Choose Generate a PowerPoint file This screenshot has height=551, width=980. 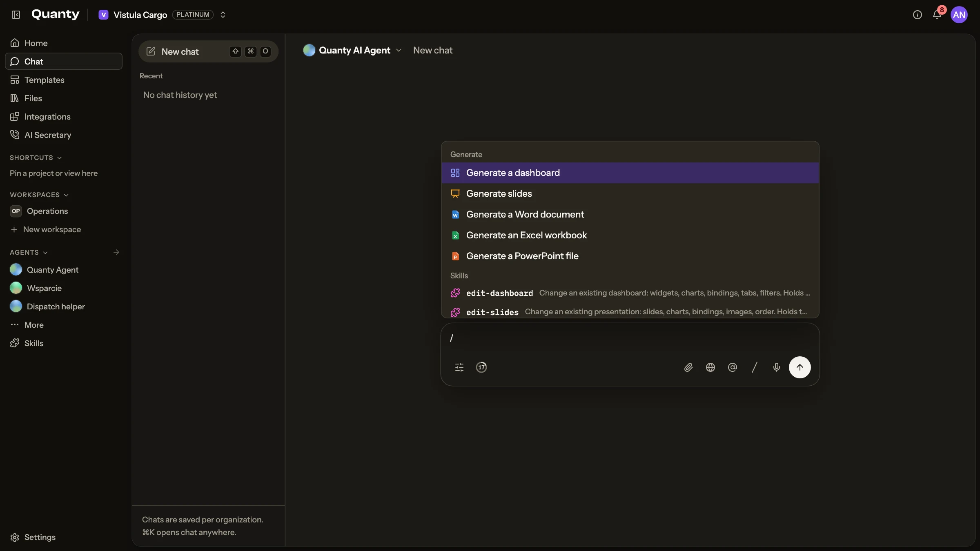coord(630,256)
